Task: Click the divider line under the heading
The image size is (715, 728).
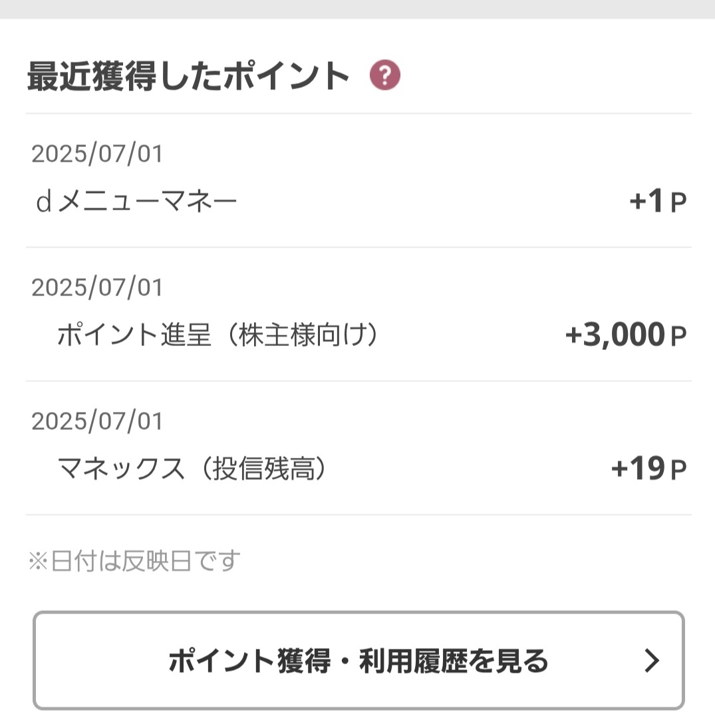Action: (x=358, y=113)
